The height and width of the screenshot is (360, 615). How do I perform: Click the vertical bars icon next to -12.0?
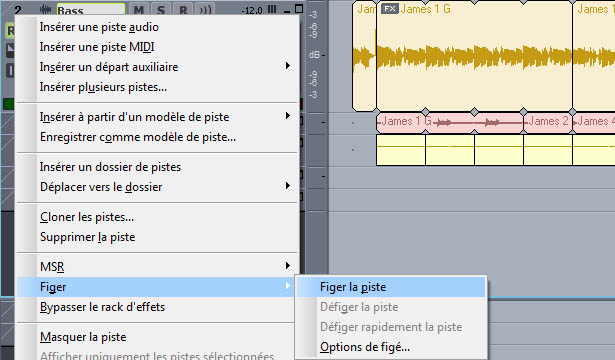tap(272, 9)
